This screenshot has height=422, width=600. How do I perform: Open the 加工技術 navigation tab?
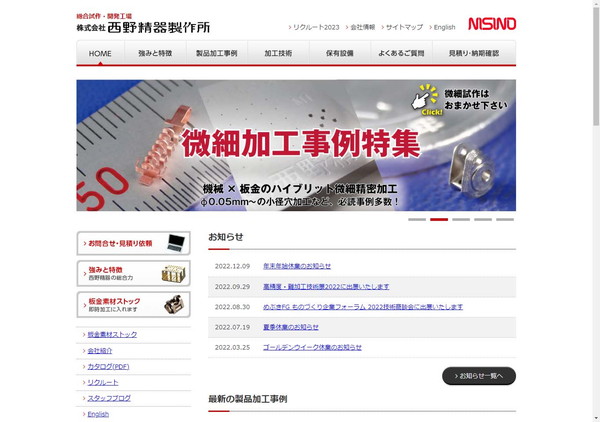tap(279, 53)
